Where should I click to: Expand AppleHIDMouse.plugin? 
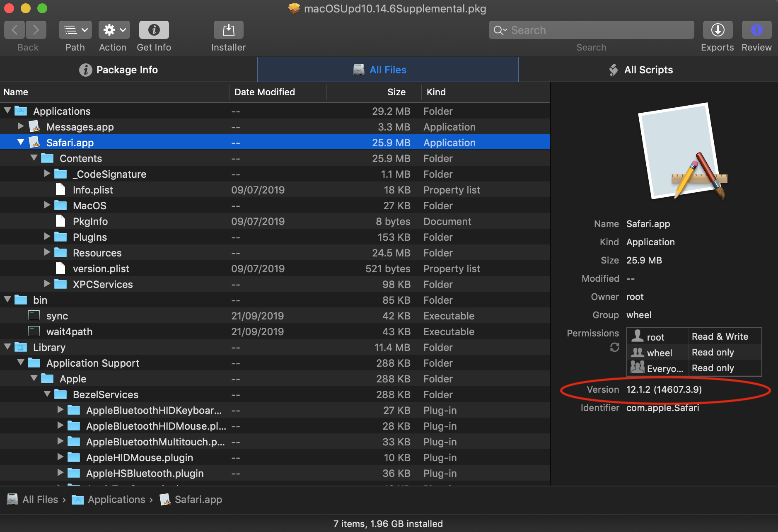pyautogui.click(x=60, y=457)
